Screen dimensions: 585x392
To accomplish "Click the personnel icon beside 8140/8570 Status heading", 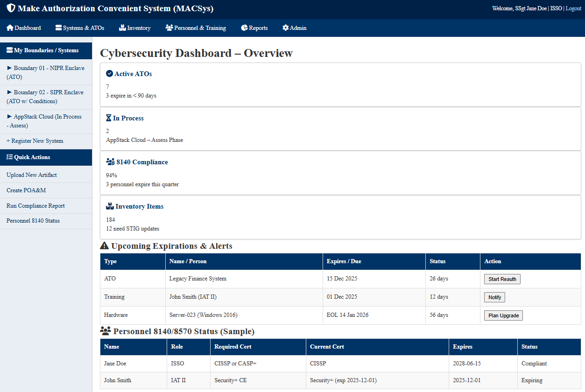I will tap(105, 330).
